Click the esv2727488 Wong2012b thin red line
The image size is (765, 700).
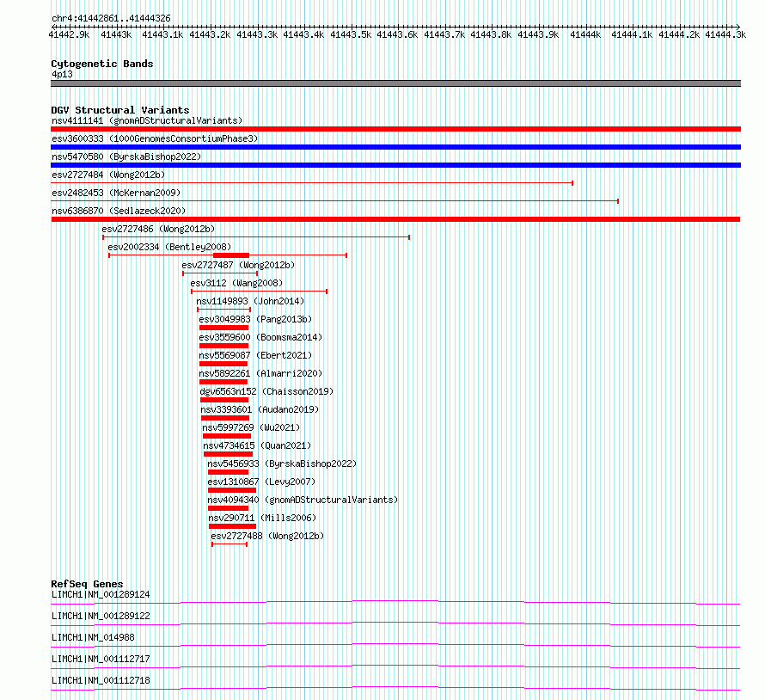coord(229,544)
